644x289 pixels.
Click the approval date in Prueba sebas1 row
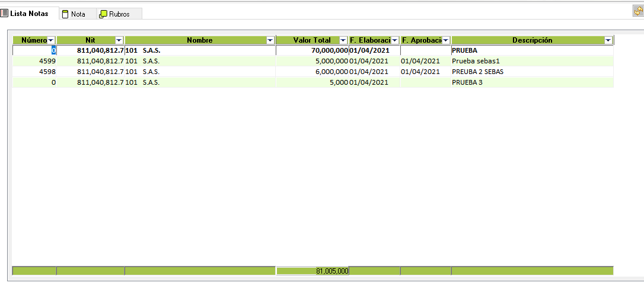point(426,61)
